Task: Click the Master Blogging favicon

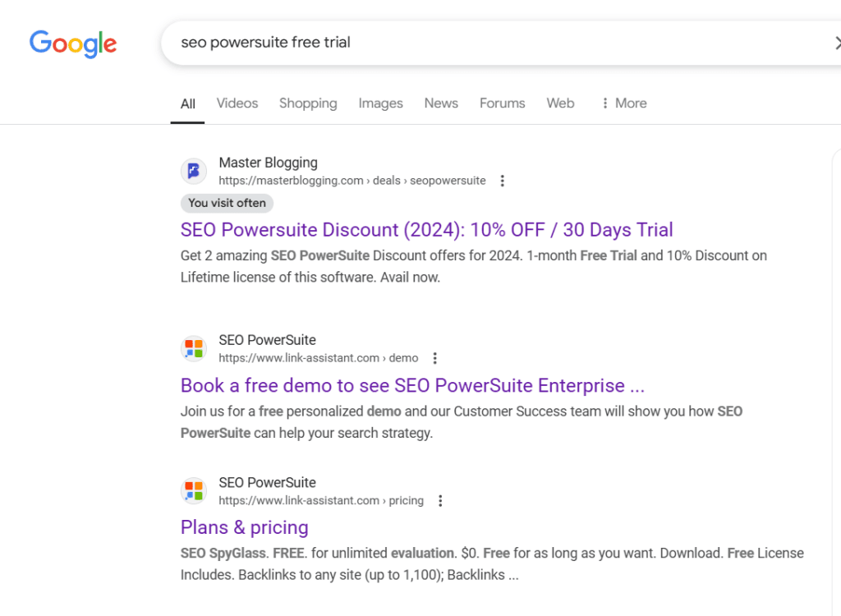Action: click(x=194, y=171)
